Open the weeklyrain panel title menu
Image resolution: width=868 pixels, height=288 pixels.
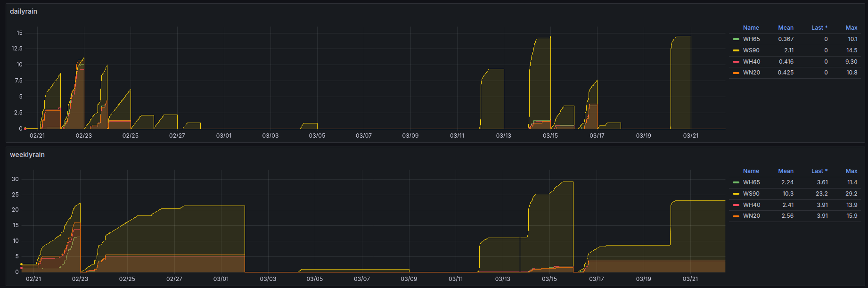pyautogui.click(x=27, y=155)
